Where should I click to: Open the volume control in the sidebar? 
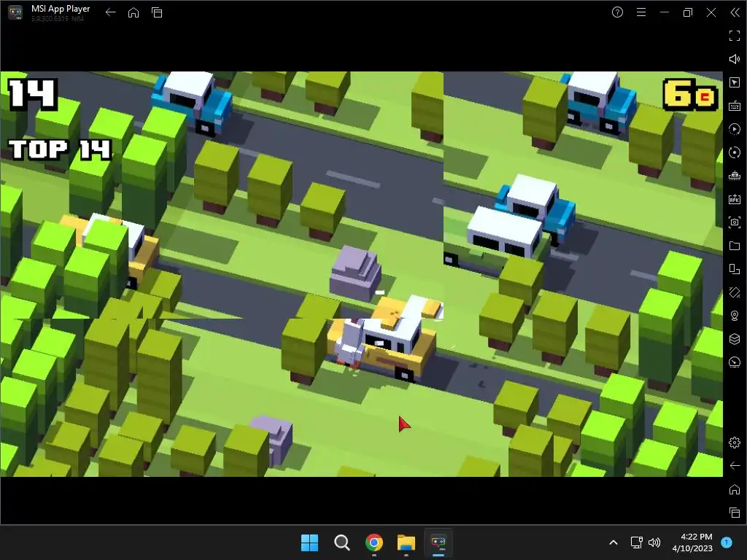coord(734,59)
